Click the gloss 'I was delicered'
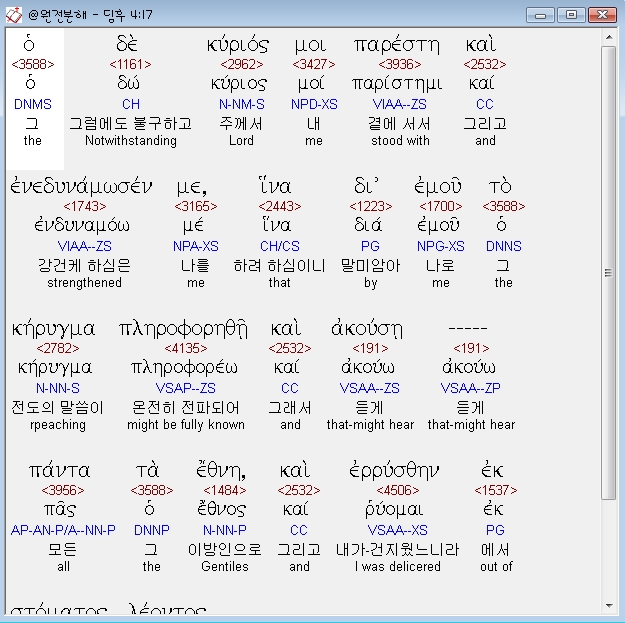625x623 pixels. click(x=398, y=566)
